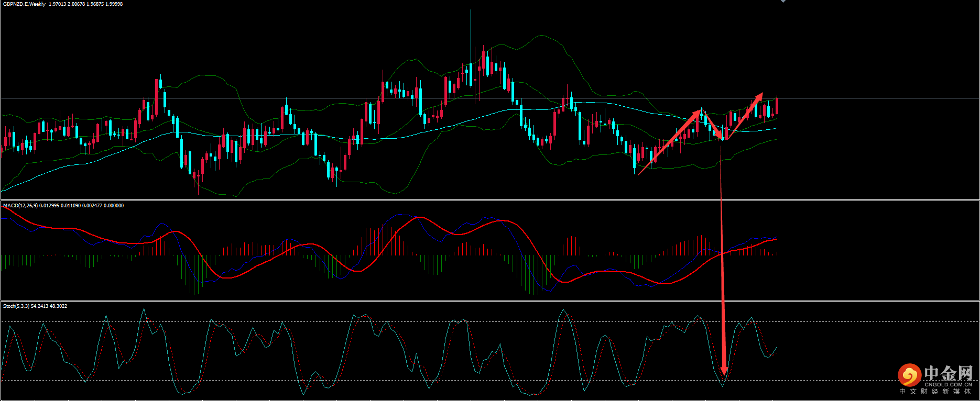The width and height of the screenshot is (980, 401).
Task: Select the short red down-pointing arrow on price chart
Action: click(712, 126)
